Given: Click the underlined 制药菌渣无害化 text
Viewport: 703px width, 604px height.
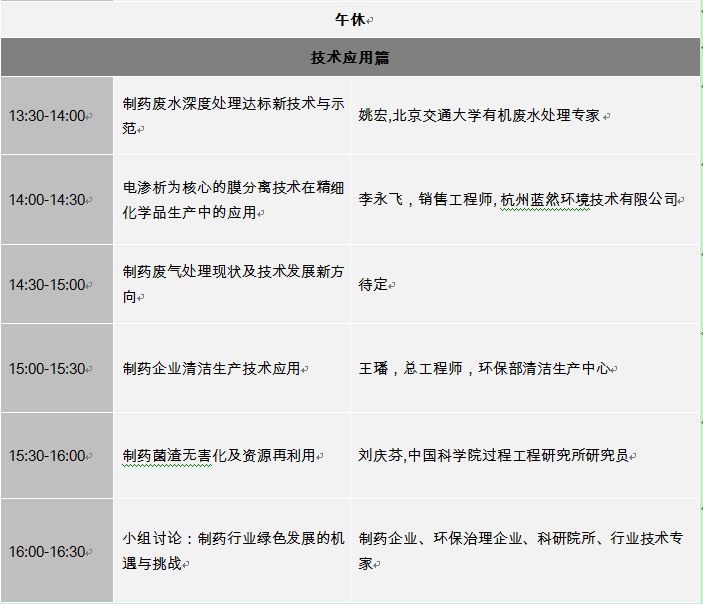Looking at the screenshot, I should (x=167, y=456).
